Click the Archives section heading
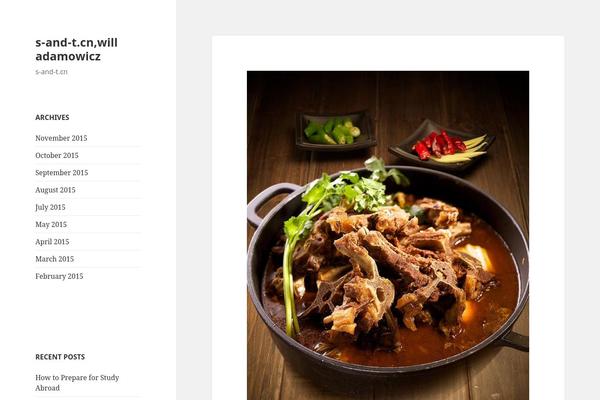This screenshot has width=600, height=400. [x=52, y=118]
